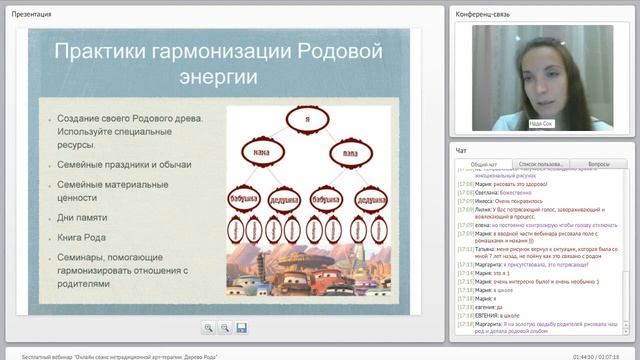The width and height of the screenshot is (640, 360).
Task: Click the bullet Семейные материальные ценности
Action: (x=113, y=191)
